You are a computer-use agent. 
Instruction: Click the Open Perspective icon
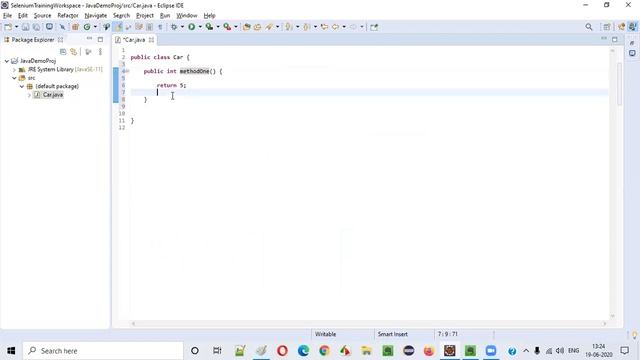607,27
